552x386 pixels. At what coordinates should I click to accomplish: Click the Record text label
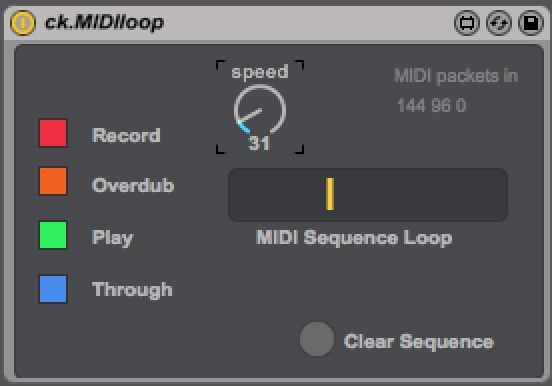tap(126, 135)
